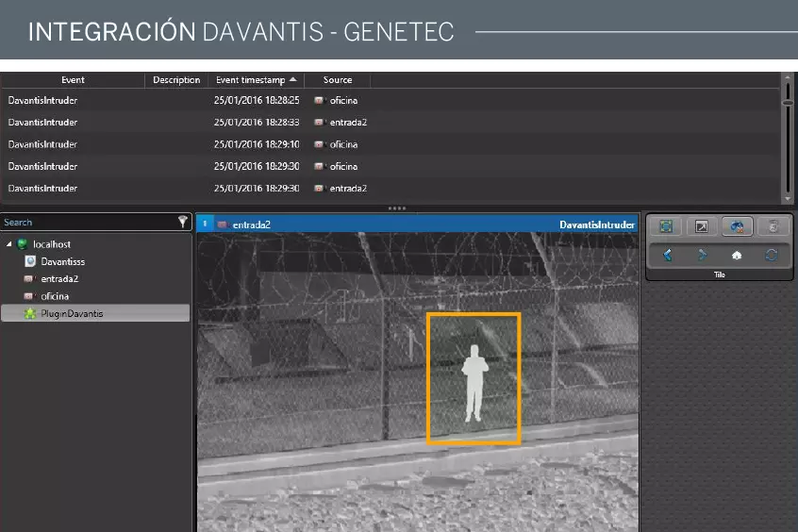Sort by the Description column header
This screenshot has height=532, width=798.
point(176,80)
